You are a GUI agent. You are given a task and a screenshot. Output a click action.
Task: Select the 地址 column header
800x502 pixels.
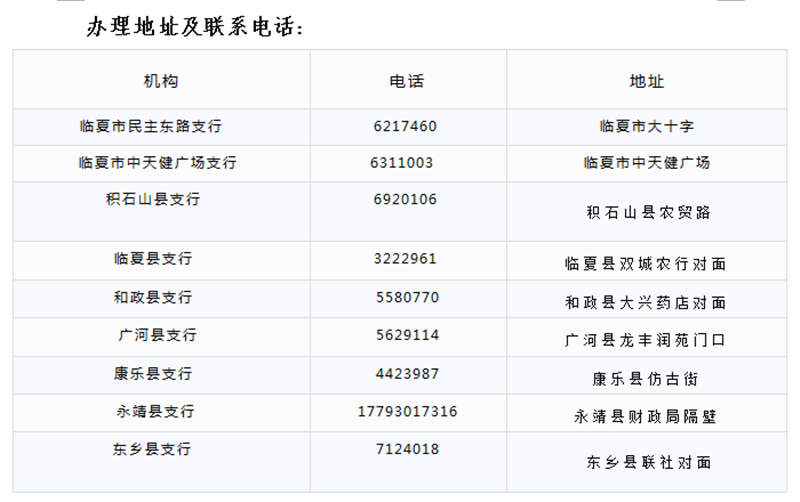(x=646, y=81)
